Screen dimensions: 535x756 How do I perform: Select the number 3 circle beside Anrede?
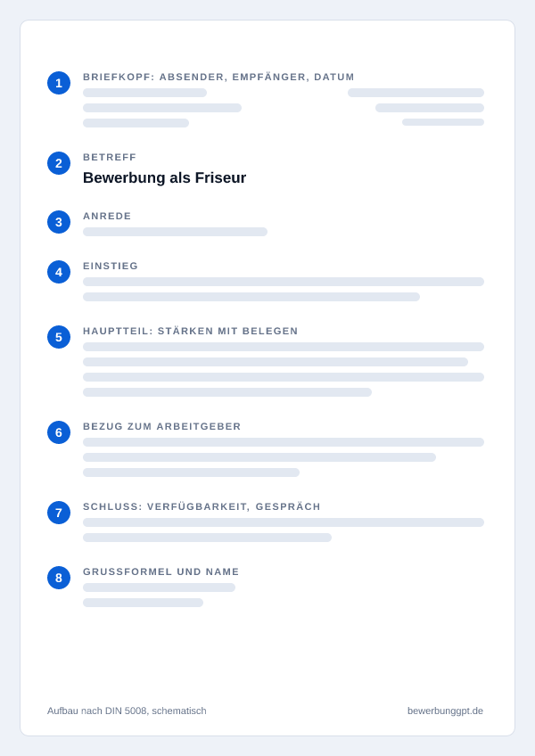pyautogui.click(x=59, y=222)
